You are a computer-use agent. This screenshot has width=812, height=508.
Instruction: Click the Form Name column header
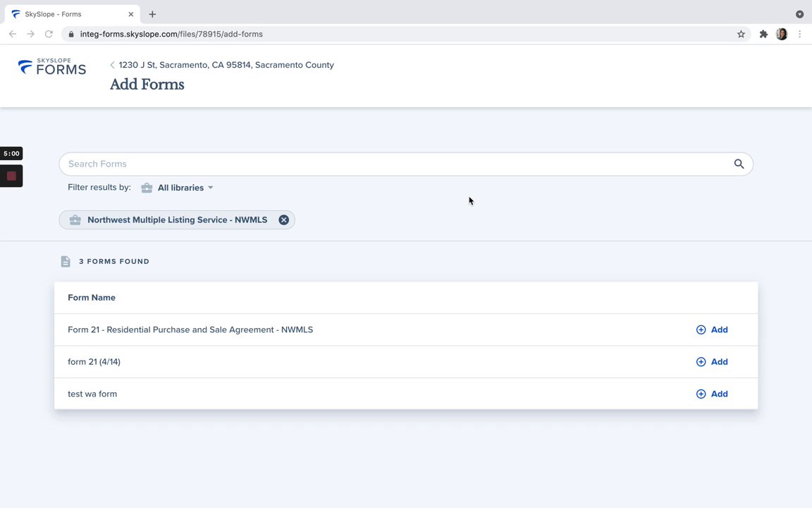click(x=92, y=298)
